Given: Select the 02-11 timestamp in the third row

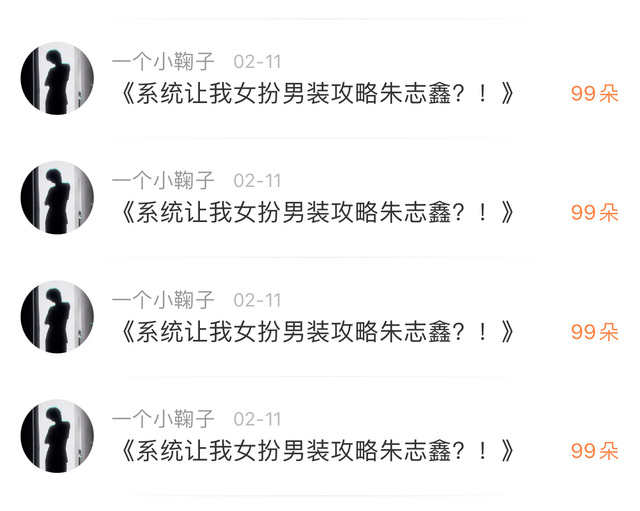Looking at the screenshot, I should click(x=257, y=300).
